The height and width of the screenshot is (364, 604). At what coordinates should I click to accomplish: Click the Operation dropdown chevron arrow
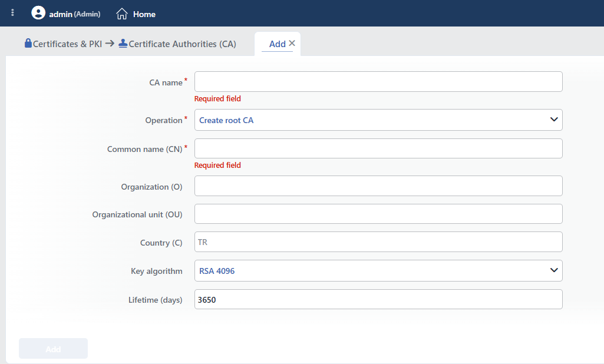554,120
